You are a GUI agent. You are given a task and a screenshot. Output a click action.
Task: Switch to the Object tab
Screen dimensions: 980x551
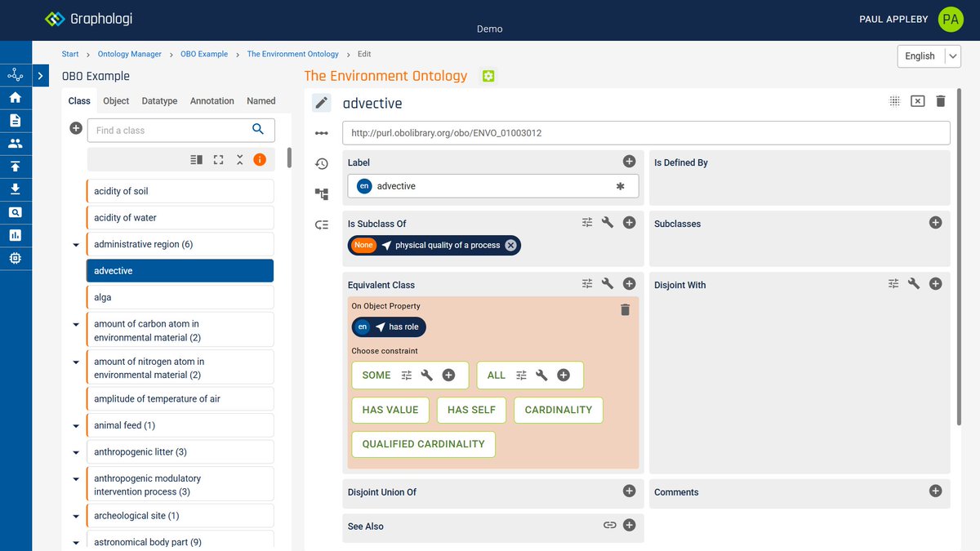(x=116, y=101)
